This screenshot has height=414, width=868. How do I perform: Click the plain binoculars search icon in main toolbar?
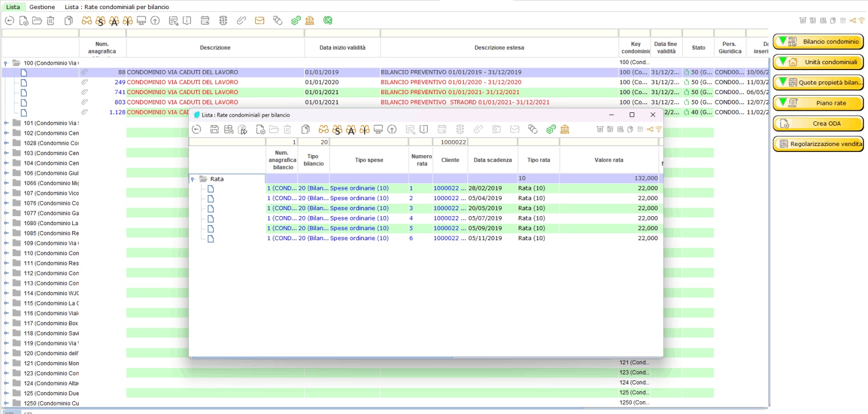click(x=87, y=21)
